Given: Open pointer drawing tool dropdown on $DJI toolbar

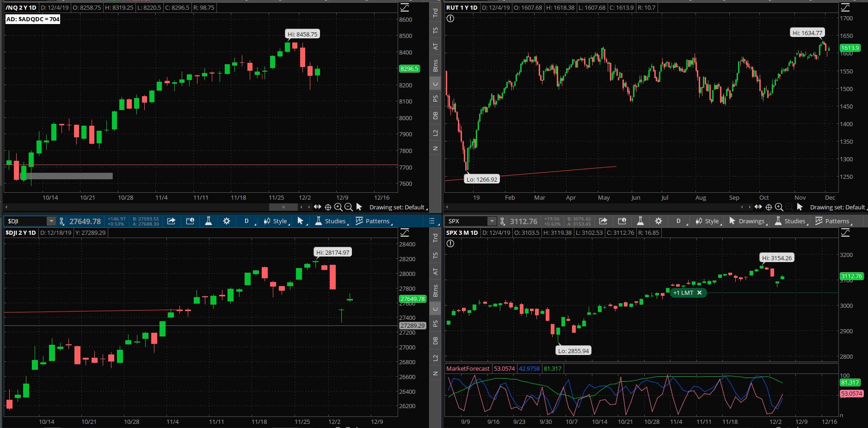Looking at the screenshot, I should (301, 221).
